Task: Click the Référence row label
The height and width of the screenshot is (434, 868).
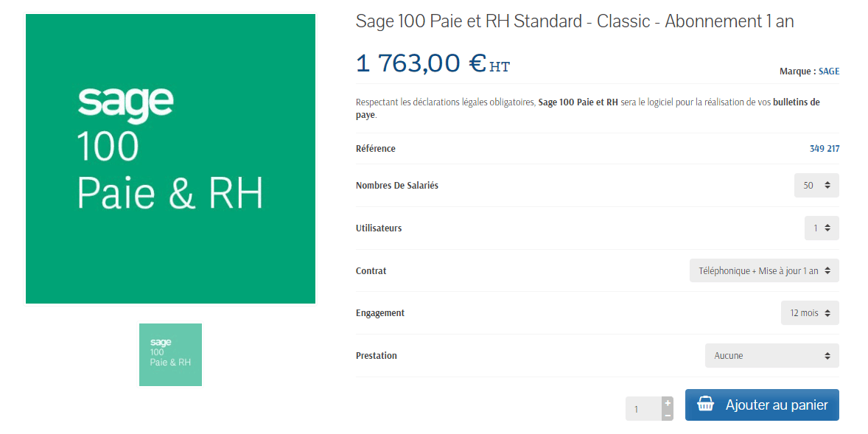Action: coord(376,149)
